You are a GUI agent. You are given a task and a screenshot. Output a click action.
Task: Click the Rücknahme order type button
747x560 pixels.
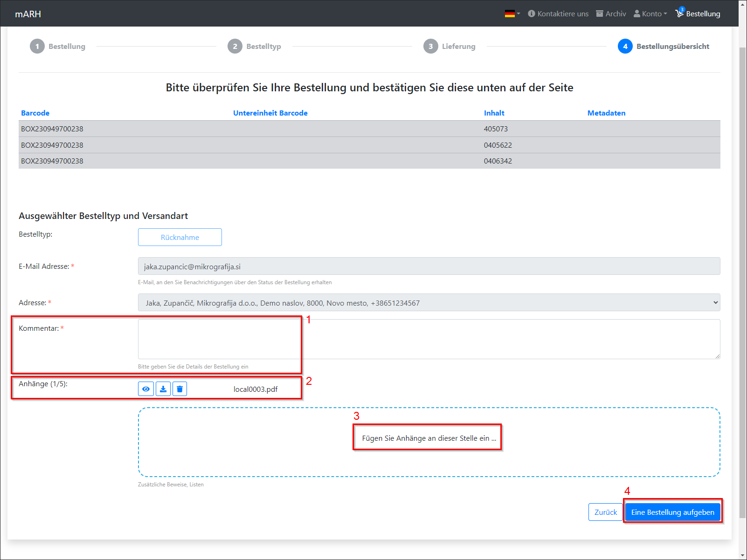point(180,237)
